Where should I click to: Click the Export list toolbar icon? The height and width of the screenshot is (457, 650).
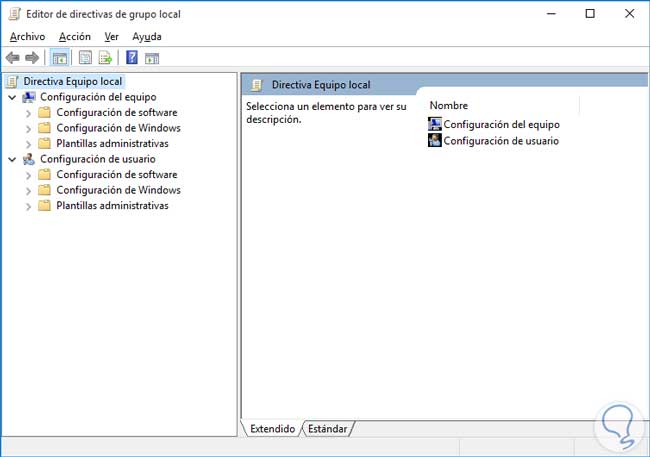point(105,58)
